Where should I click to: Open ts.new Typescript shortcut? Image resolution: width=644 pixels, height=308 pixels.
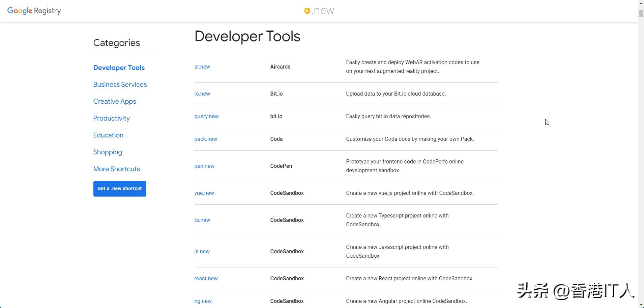(202, 220)
